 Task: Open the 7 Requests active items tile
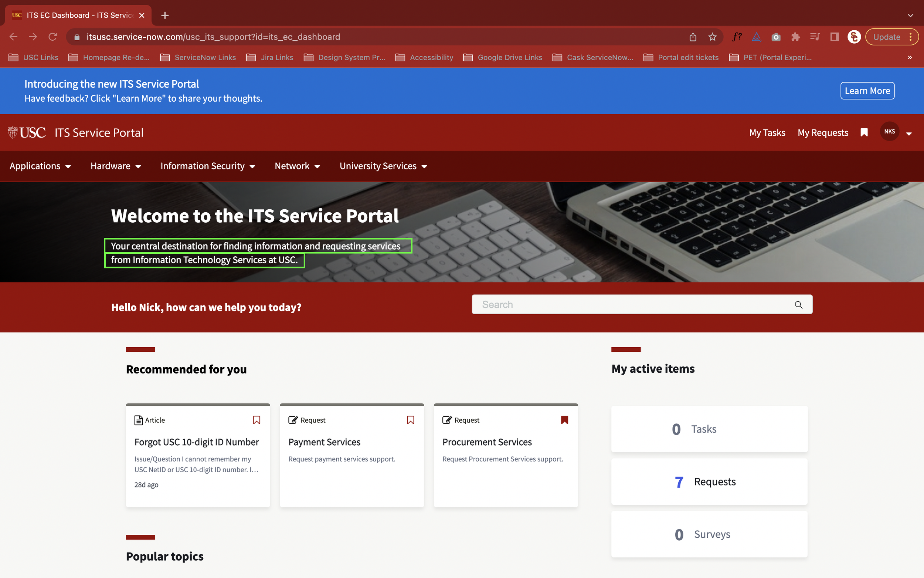click(709, 481)
